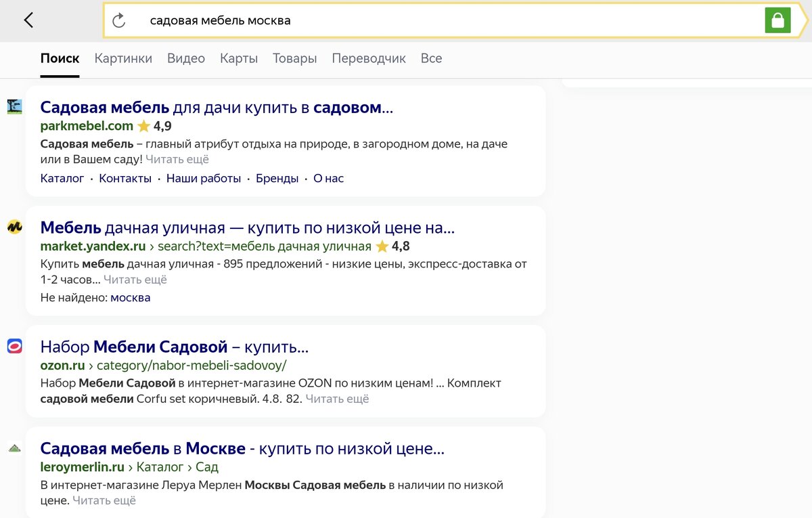This screenshot has height=518, width=812.
Task: Open the Переводчик tab
Action: pyautogui.click(x=369, y=58)
